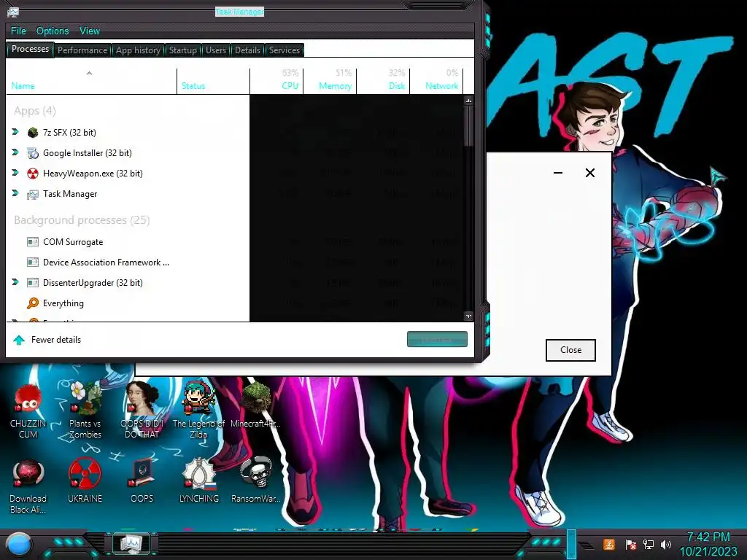Open the OOPS DID I DO THAT shortcut
This screenshot has height=560, width=747.
[142, 411]
